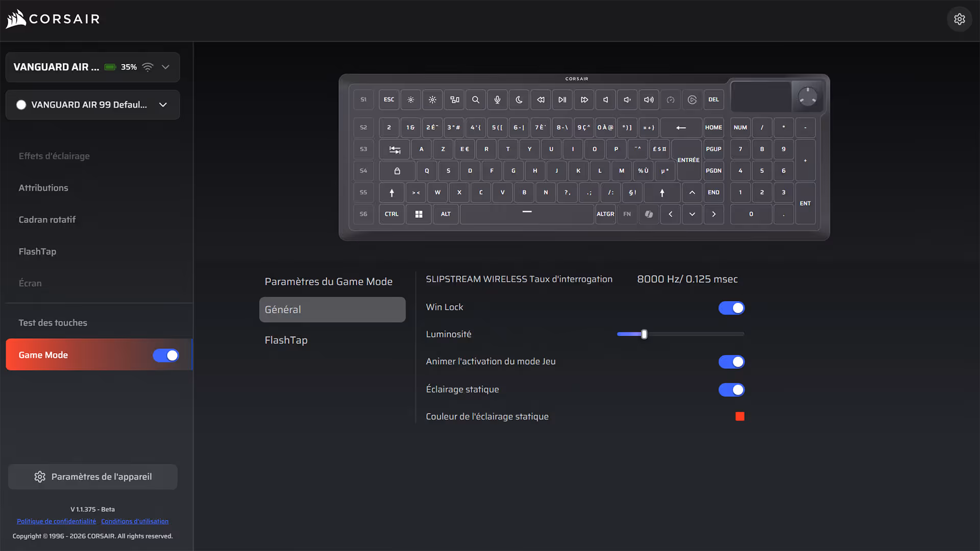Click the HOME key on the keyboard
980x551 pixels.
click(714, 128)
